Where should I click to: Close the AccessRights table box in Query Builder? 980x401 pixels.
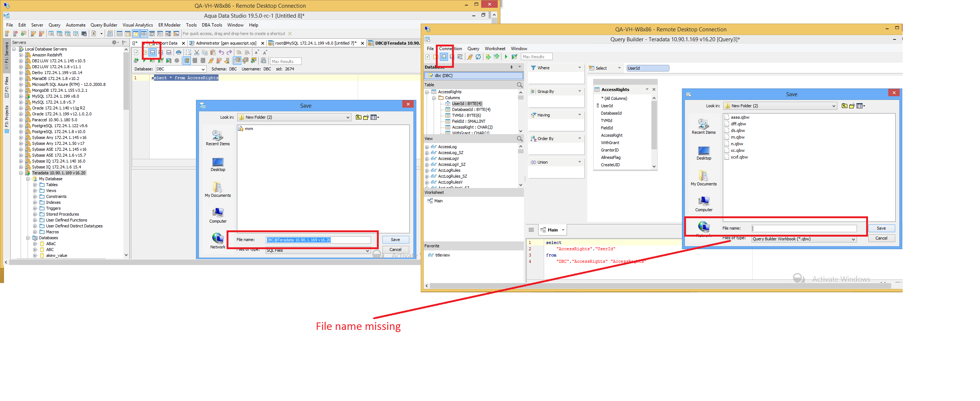[x=654, y=90]
